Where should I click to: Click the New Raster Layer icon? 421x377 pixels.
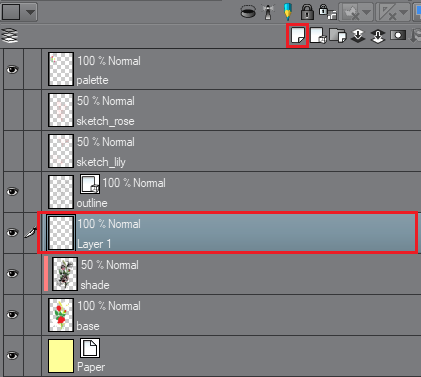(x=297, y=35)
